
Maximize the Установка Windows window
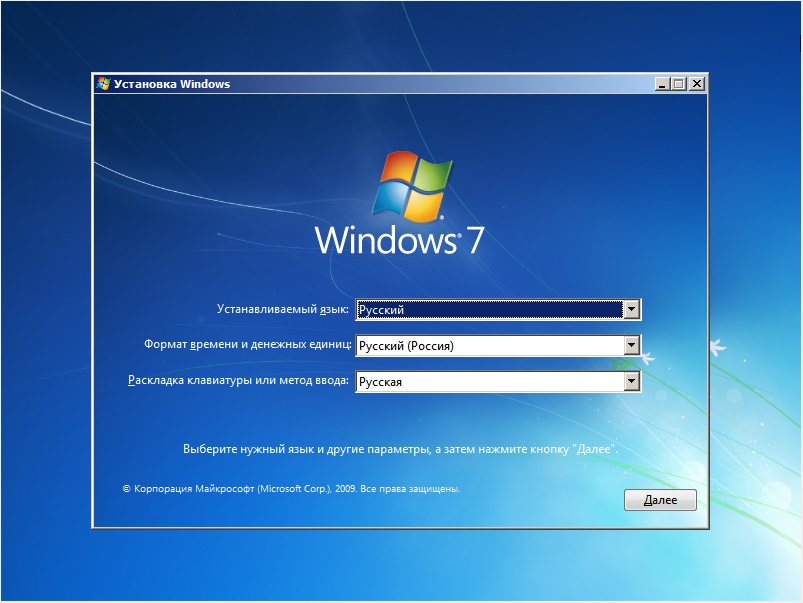pyautogui.click(x=679, y=84)
